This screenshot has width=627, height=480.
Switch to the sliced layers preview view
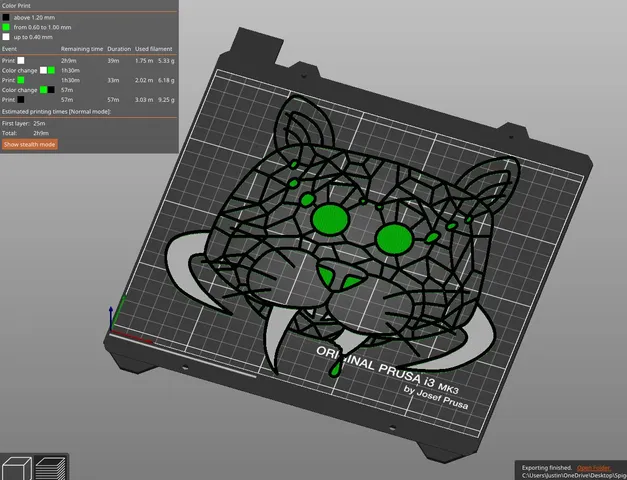[50, 468]
